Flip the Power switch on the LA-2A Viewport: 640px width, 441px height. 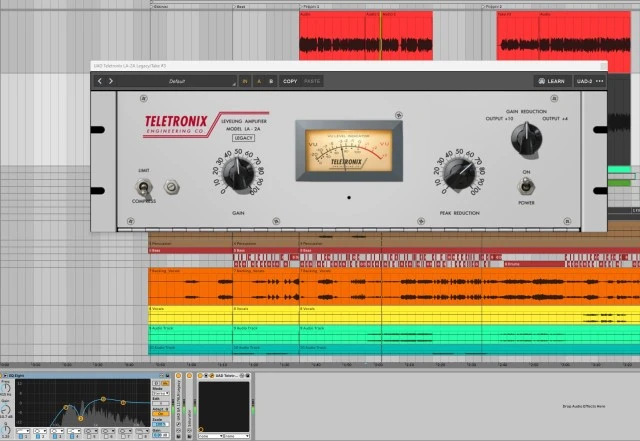pyautogui.click(x=526, y=186)
